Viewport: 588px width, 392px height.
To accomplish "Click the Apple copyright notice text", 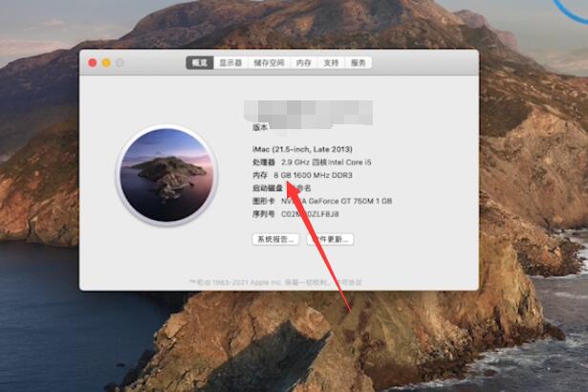I will pos(275,282).
